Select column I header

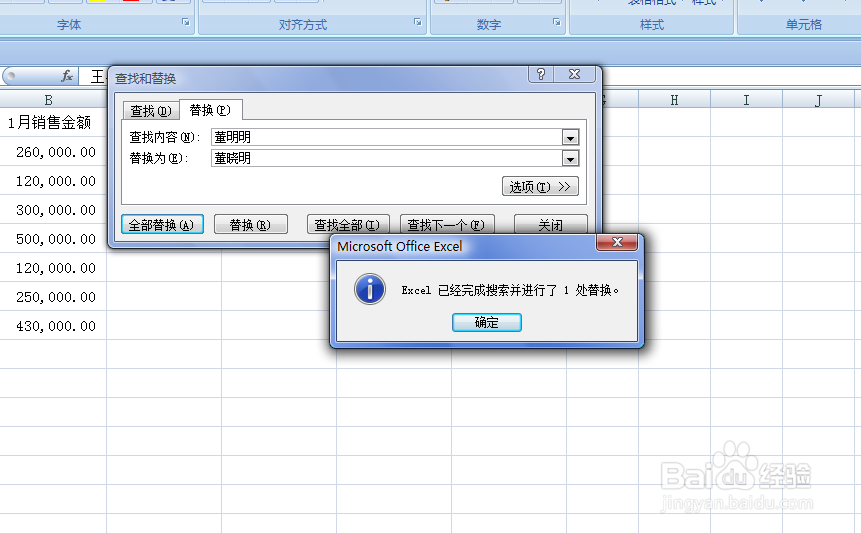[746, 100]
